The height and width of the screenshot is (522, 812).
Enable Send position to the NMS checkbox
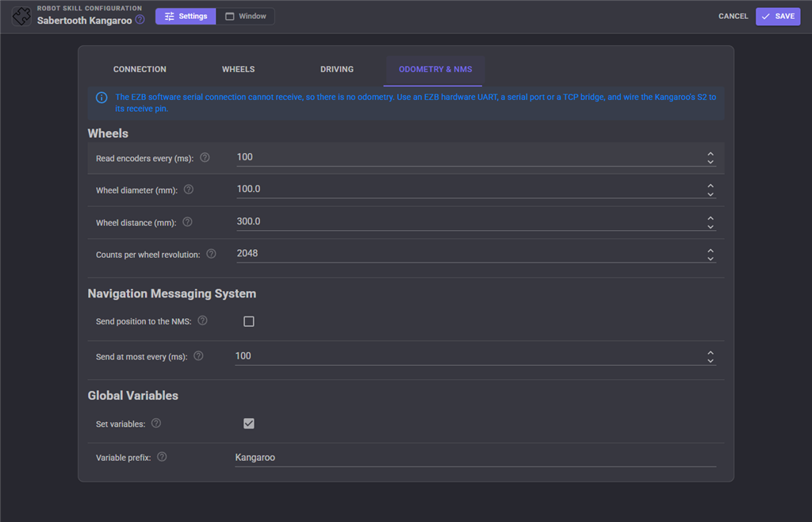coord(248,321)
